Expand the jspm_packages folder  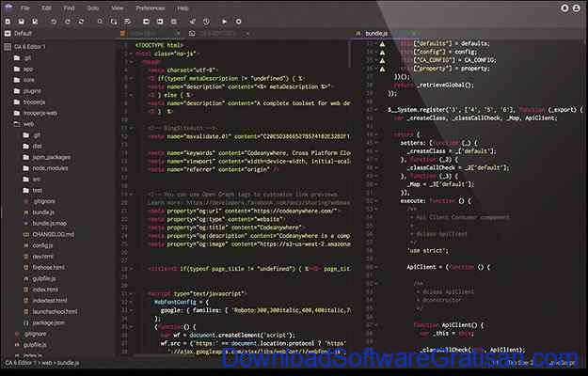point(46,157)
